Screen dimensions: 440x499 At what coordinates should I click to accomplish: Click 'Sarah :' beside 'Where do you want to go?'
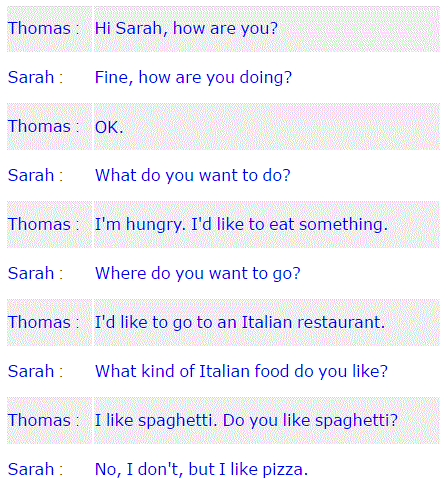coord(35,273)
